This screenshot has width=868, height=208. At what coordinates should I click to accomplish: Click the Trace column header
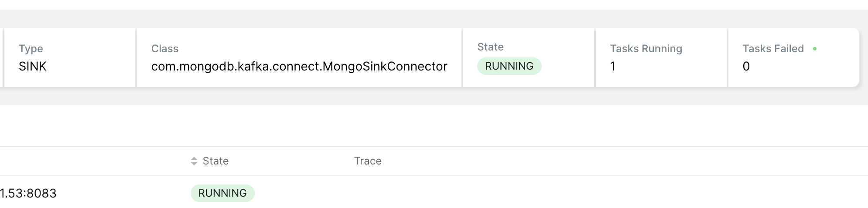368,161
